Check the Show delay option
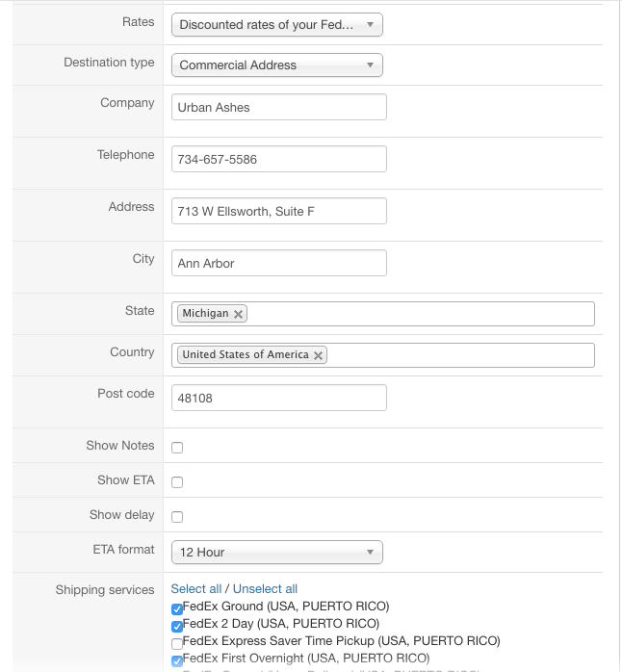Screen dimensions: 622x672 tap(177, 517)
